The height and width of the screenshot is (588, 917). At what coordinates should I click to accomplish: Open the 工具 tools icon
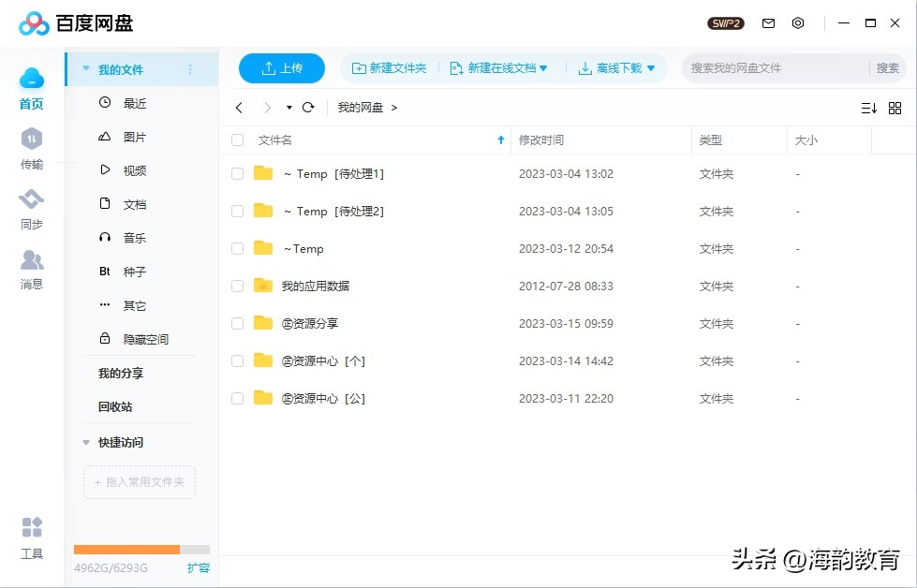coord(32,526)
